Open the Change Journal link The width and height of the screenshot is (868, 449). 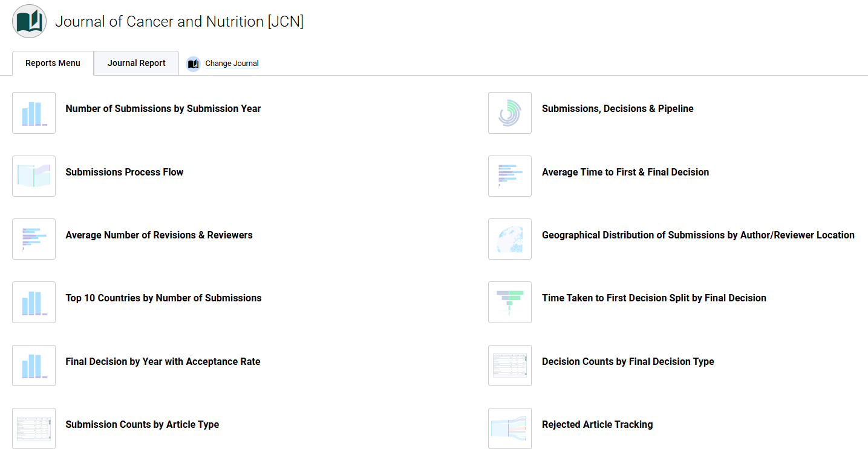(x=232, y=64)
